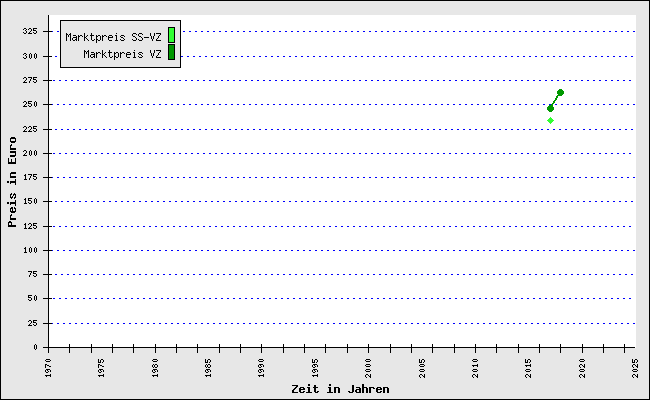The height and width of the screenshot is (400, 650).
Task: Click the y-axis label 100
Action: [30, 250]
